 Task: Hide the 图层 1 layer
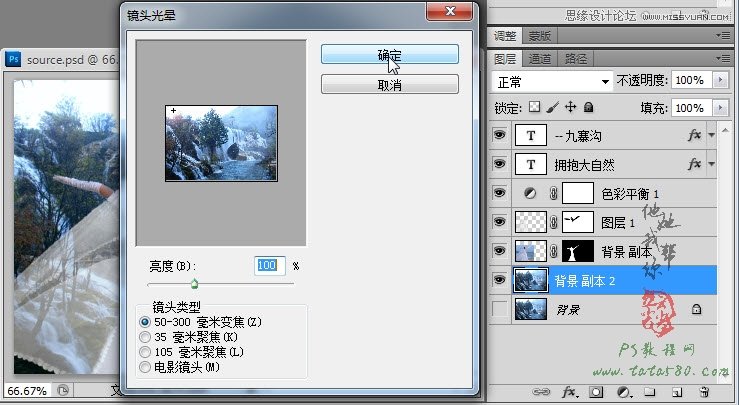tap(499, 222)
